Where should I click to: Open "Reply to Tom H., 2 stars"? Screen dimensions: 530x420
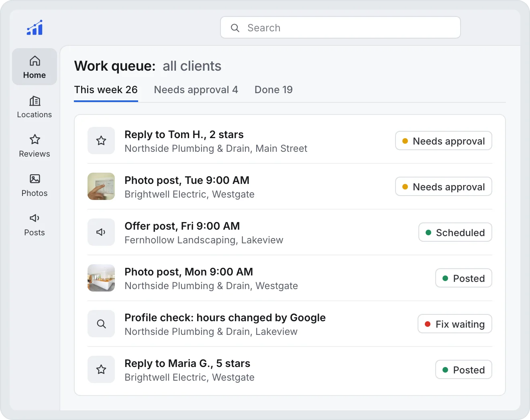184,135
